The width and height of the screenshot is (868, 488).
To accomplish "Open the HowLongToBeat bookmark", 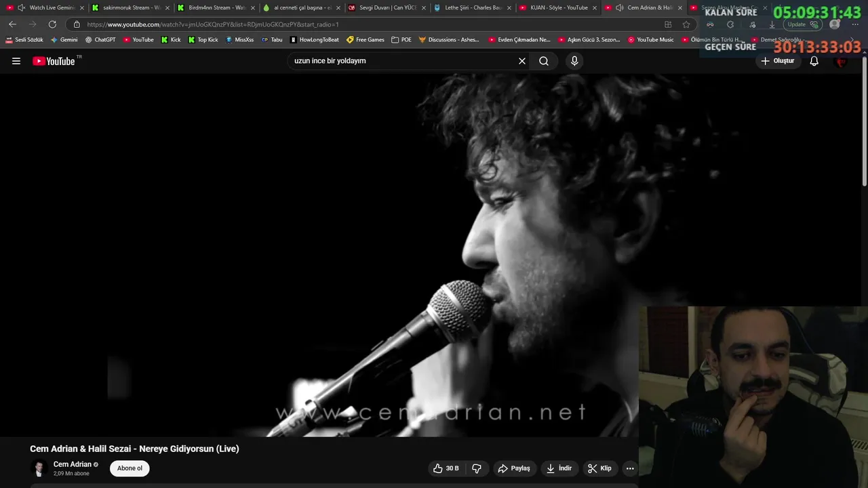I will click(x=315, y=40).
